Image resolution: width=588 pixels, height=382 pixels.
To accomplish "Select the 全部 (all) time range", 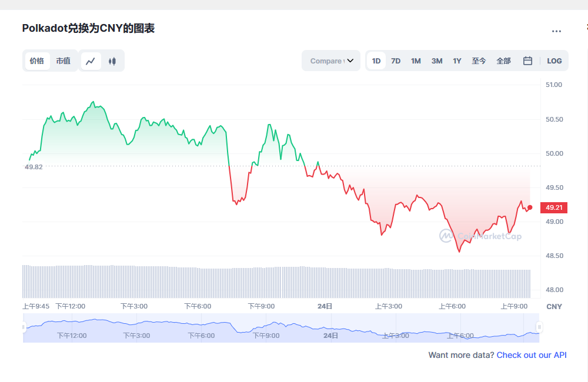I will (x=504, y=61).
